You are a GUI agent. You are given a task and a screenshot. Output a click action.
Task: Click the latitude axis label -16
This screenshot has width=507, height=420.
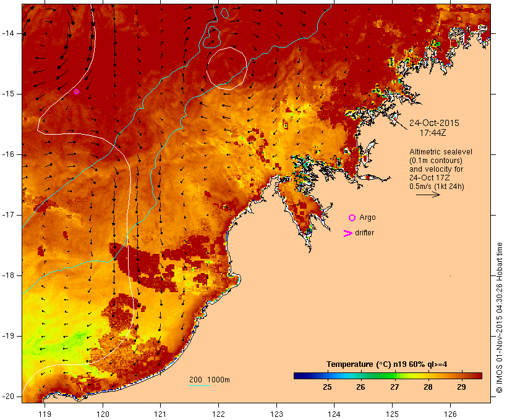click(8, 154)
